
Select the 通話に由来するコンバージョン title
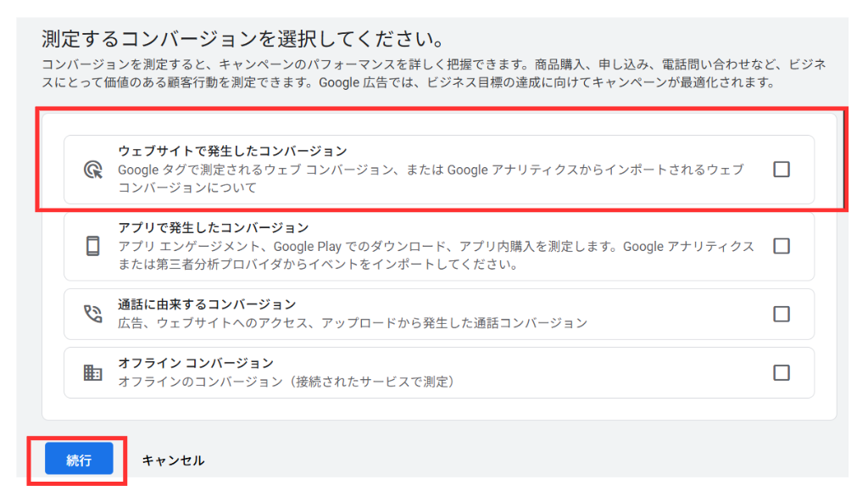coord(207,304)
